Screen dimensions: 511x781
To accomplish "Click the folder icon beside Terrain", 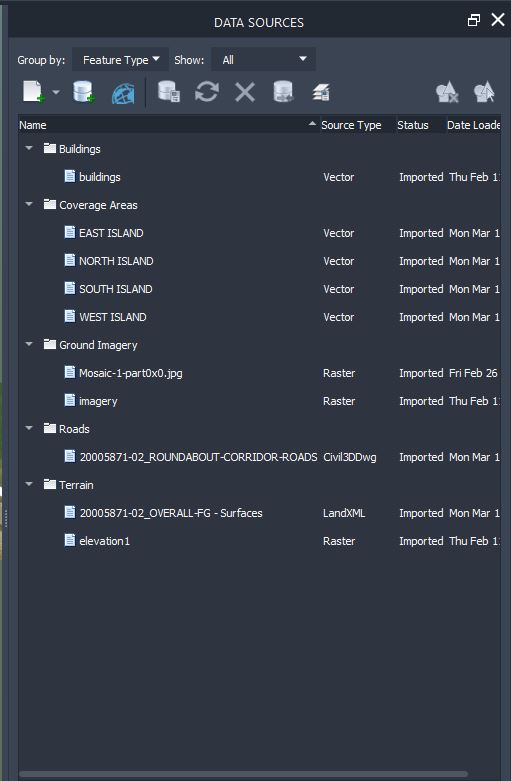I will point(50,484).
